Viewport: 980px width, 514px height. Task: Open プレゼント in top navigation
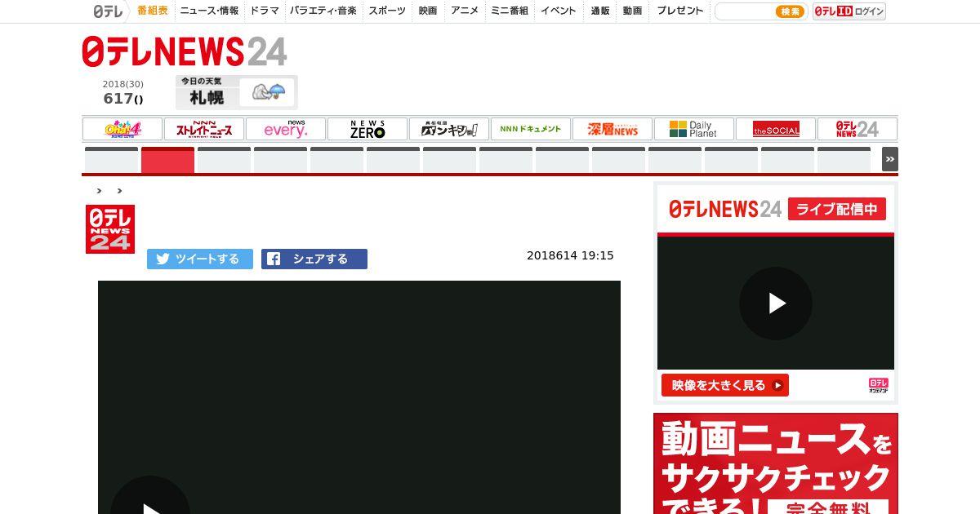click(x=680, y=11)
